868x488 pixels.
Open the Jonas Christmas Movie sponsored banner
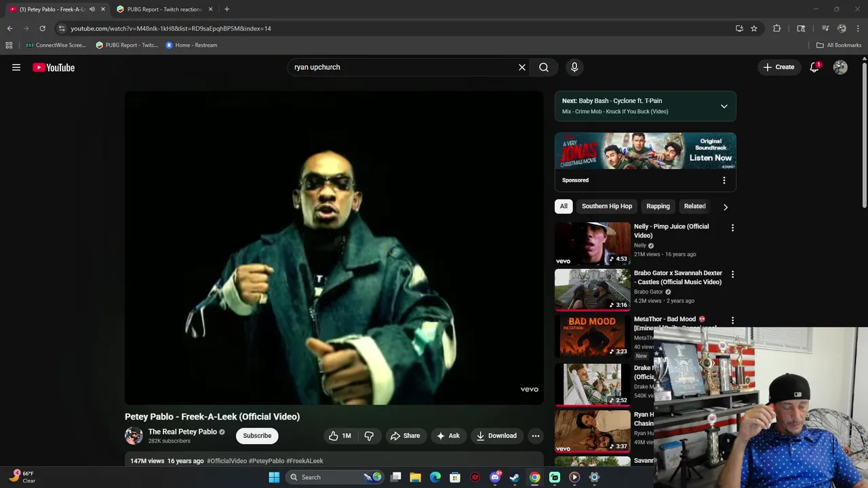[x=646, y=151]
